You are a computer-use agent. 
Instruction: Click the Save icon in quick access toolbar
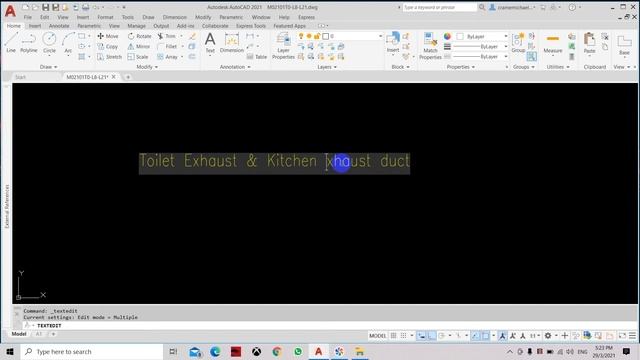coord(46,7)
